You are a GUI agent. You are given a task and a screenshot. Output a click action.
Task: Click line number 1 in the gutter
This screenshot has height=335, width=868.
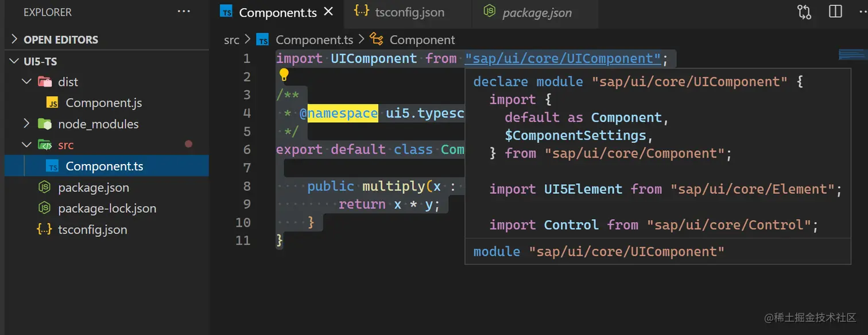247,59
